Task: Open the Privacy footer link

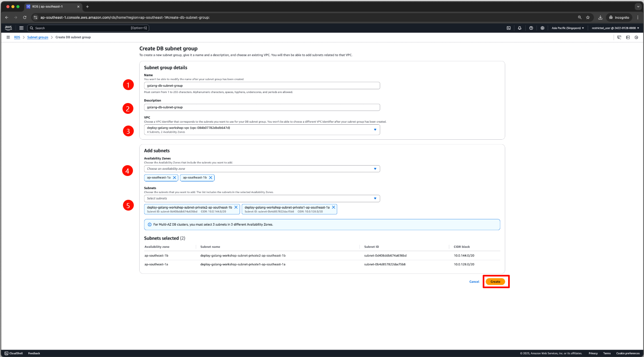Action: pyautogui.click(x=593, y=353)
